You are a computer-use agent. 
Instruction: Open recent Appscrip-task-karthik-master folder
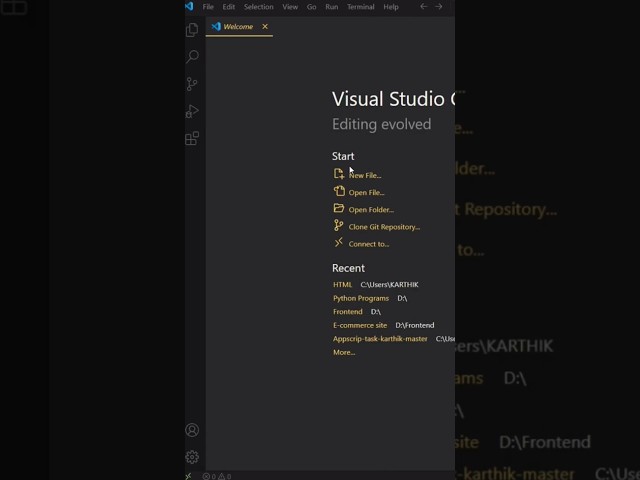(x=380, y=339)
